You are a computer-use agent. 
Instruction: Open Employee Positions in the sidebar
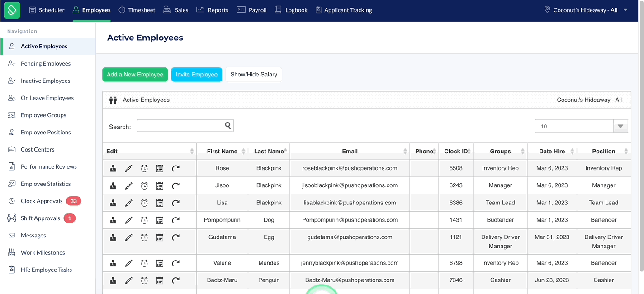(46, 132)
